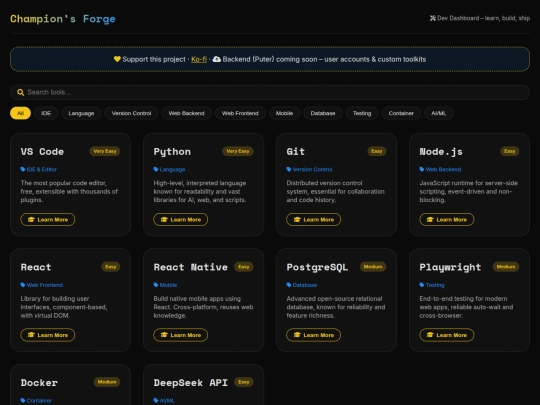Show only Container tools
Screen dimensions: 540x405
tap(401, 113)
